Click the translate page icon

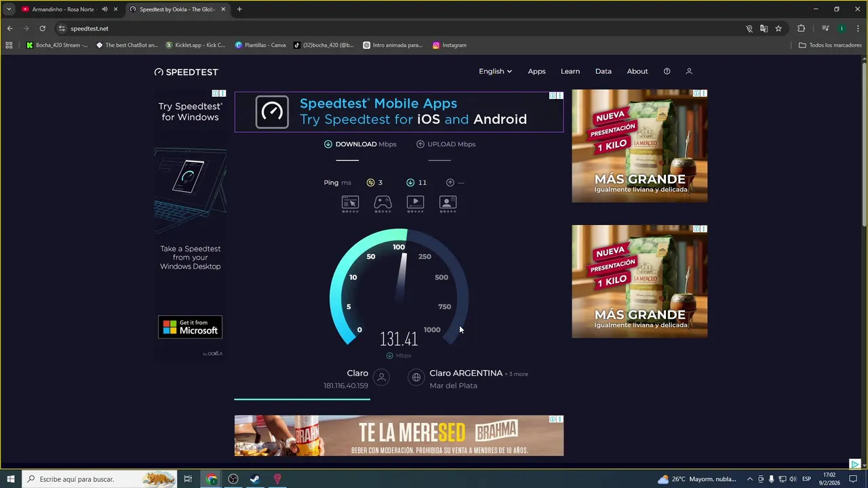point(764,28)
